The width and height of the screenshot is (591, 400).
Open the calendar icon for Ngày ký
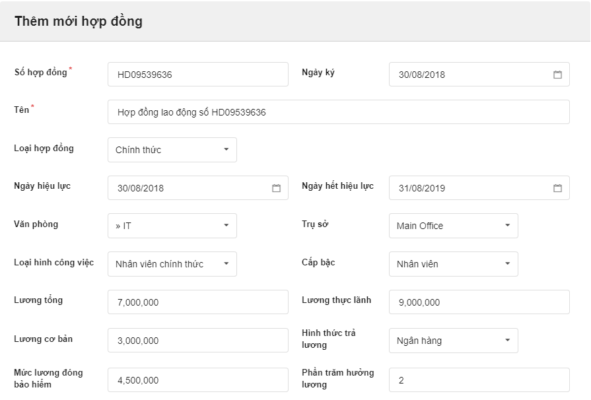(557, 75)
